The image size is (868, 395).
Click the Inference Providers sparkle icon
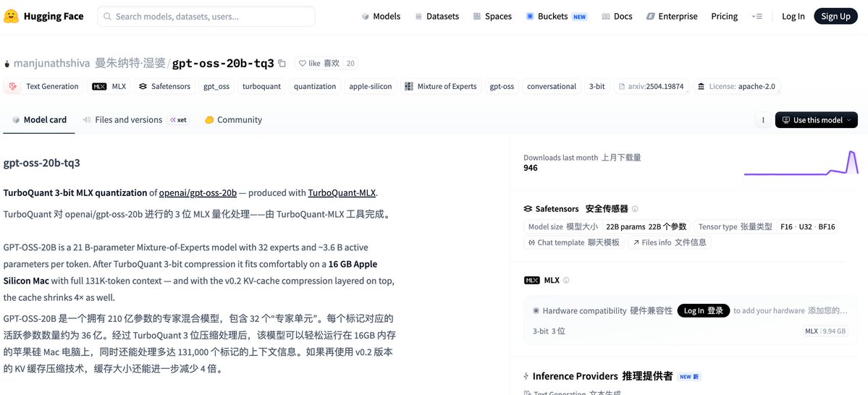coord(526,376)
